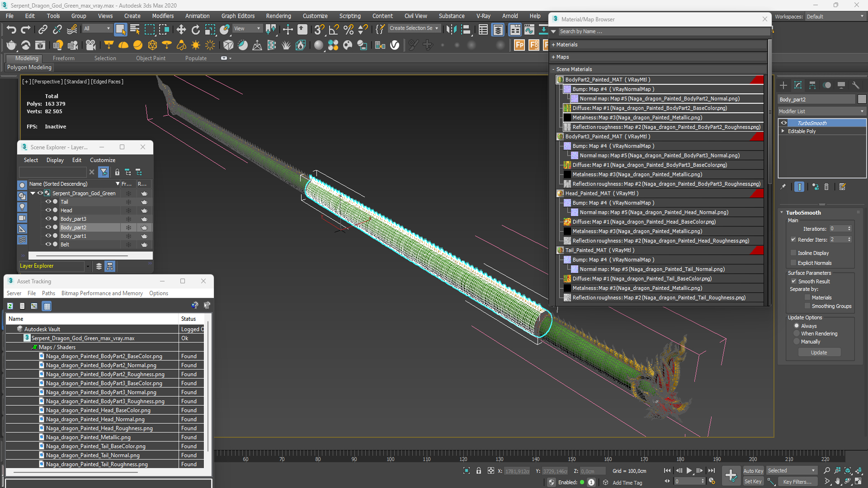
Task: Click the teapot render icon
Action: pos(11,45)
